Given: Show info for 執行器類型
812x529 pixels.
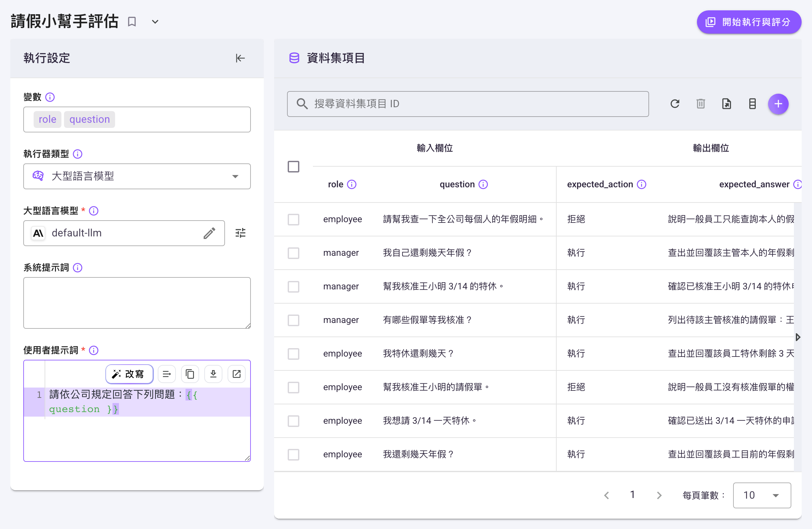Looking at the screenshot, I should pyautogui.click(x=78, y=154).
